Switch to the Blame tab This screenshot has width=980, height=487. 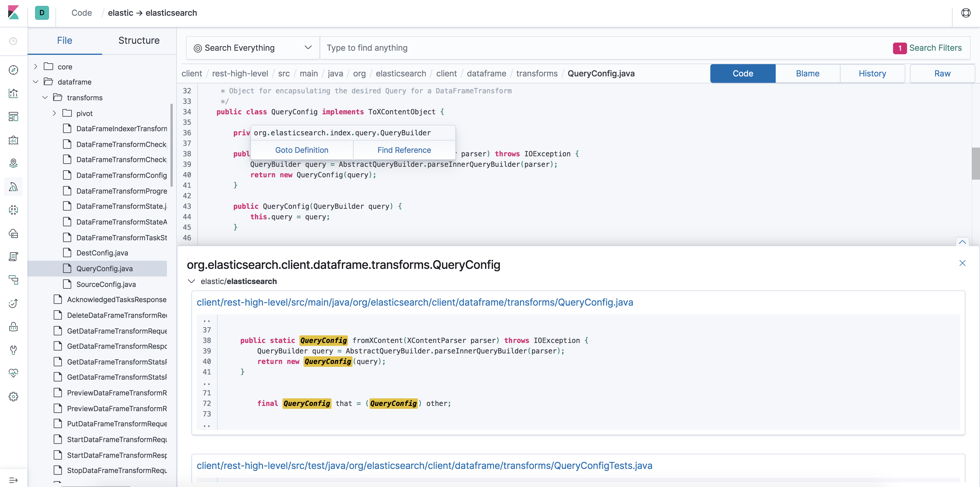coord(807,73)
